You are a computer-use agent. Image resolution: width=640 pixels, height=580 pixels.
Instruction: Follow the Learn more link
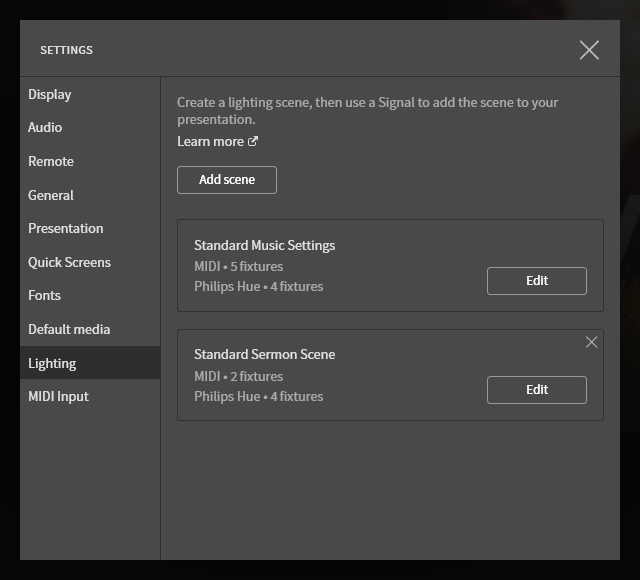(210, 142)
